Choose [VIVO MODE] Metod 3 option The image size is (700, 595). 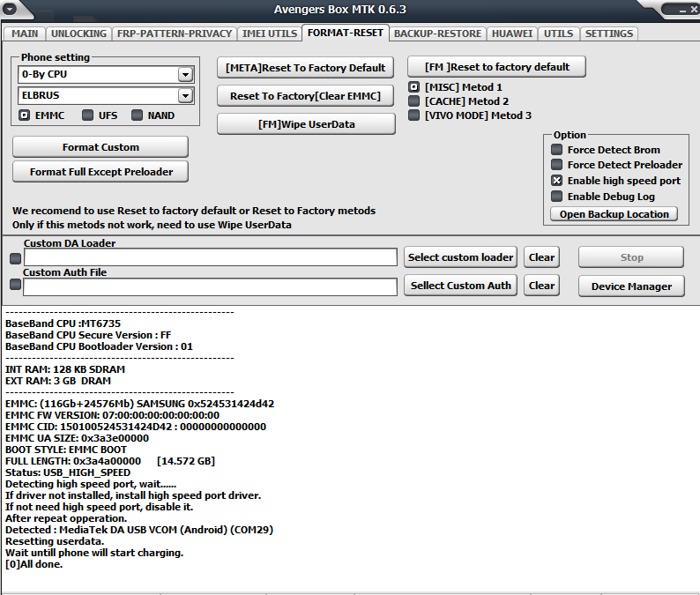(413, 115)
